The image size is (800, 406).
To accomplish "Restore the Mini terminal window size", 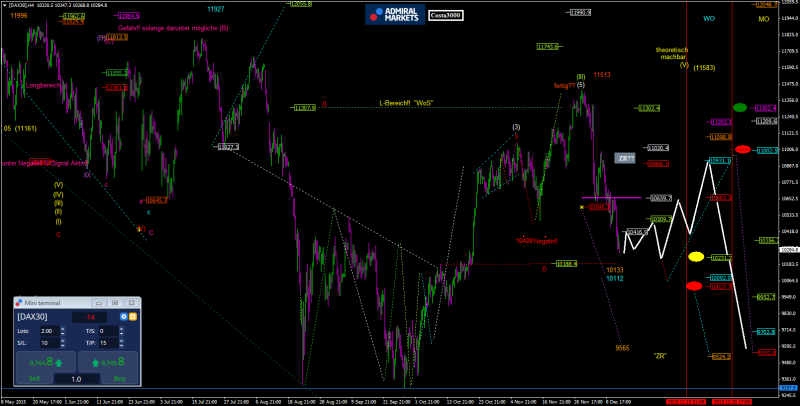I will [114, 302].
